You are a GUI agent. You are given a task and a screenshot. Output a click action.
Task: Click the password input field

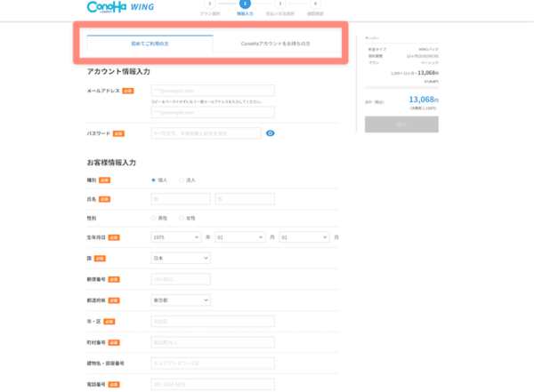click(206, 133)
